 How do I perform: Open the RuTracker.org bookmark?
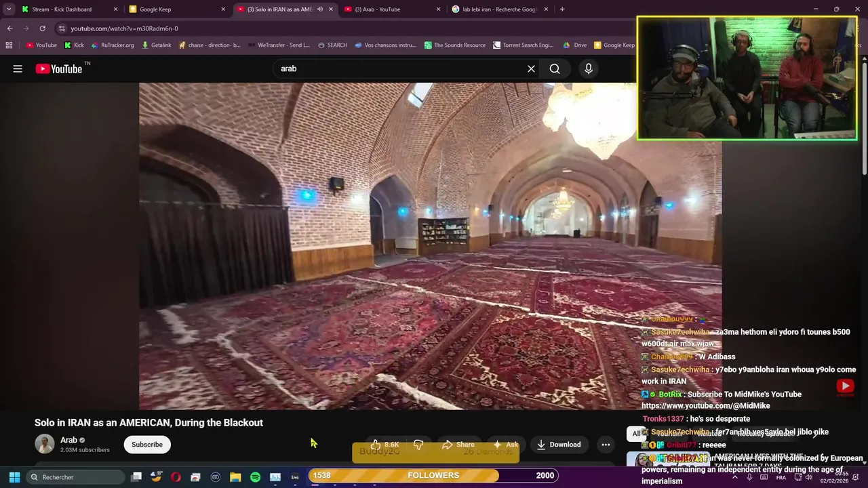[113, 45]
